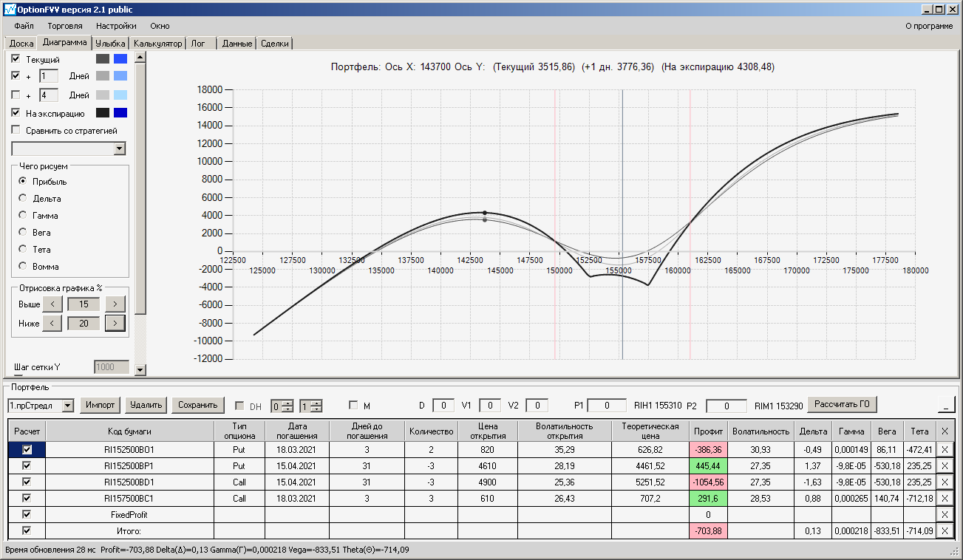Enable the DH checkbox

[239, 406]
